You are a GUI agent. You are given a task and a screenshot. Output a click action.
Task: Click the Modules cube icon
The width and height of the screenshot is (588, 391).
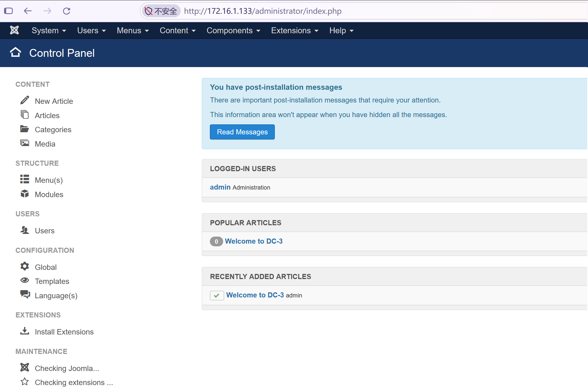[25, 194]
